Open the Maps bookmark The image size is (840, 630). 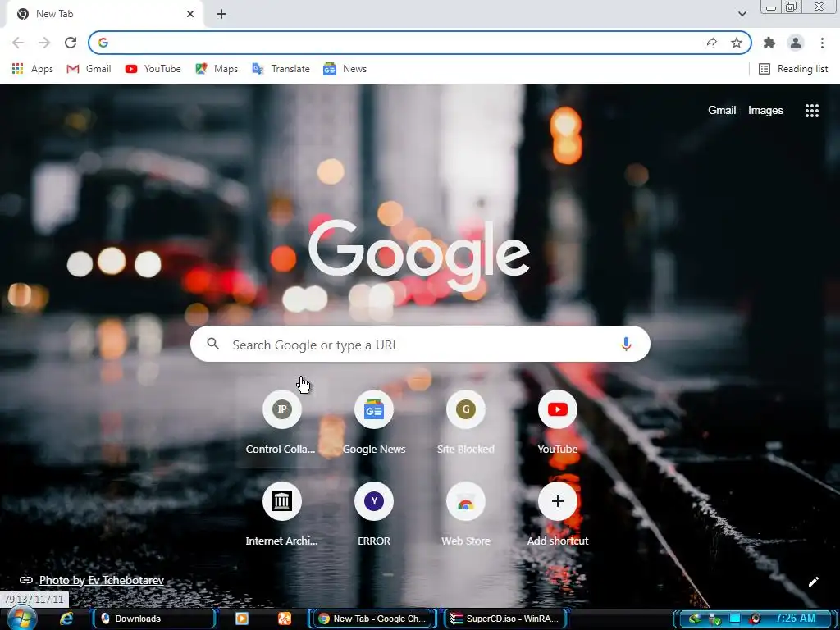[x=217, y=69]
